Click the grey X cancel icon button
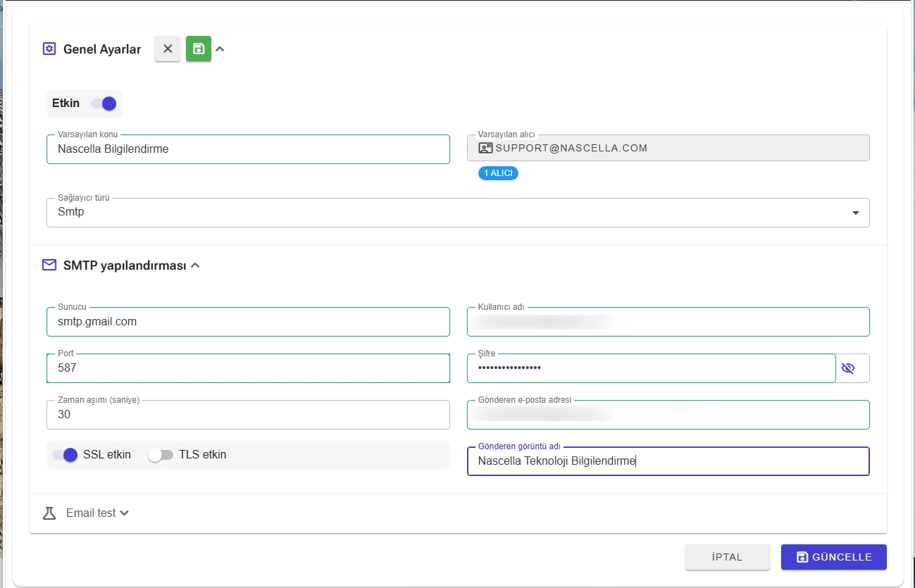The height and width of the screenshot is (588, 915). coord(168,49)
